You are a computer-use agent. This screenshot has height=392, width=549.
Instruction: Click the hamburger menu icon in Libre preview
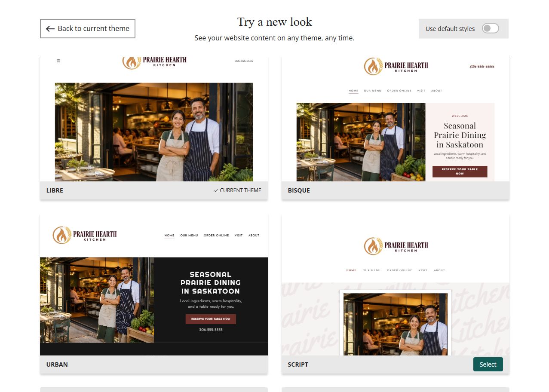[58, 61]
